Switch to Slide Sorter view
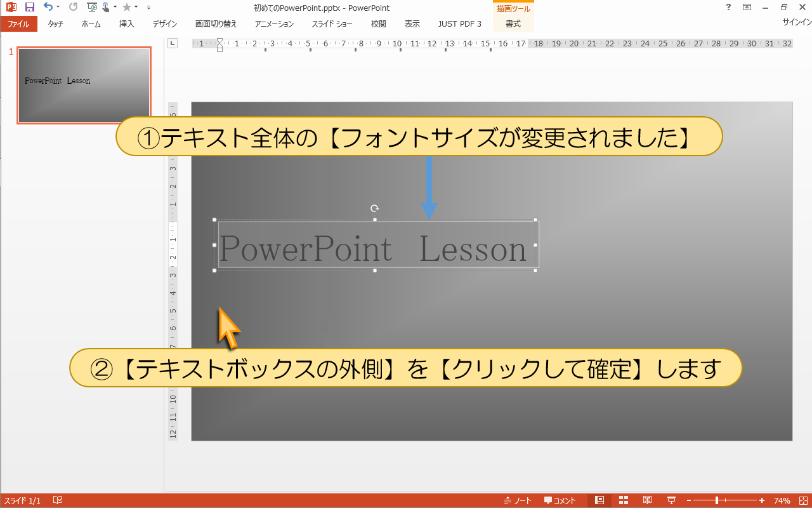Image resolution: width=812 pixels, height=508 pixels. 624,500
